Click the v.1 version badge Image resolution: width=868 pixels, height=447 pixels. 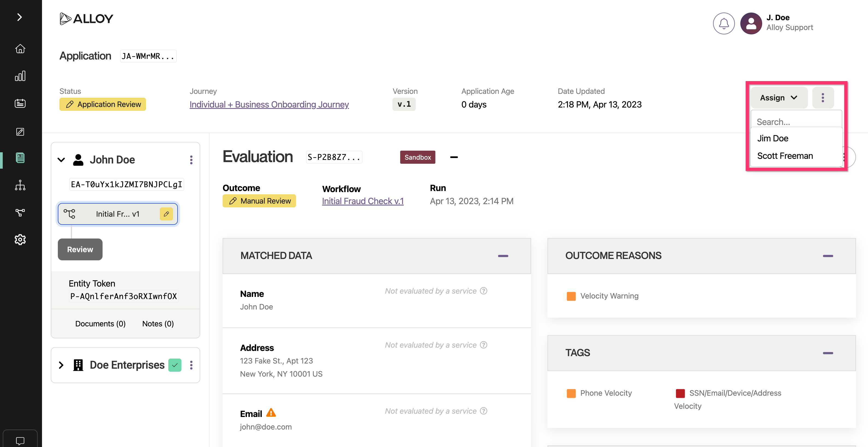[x=404, y=104]
